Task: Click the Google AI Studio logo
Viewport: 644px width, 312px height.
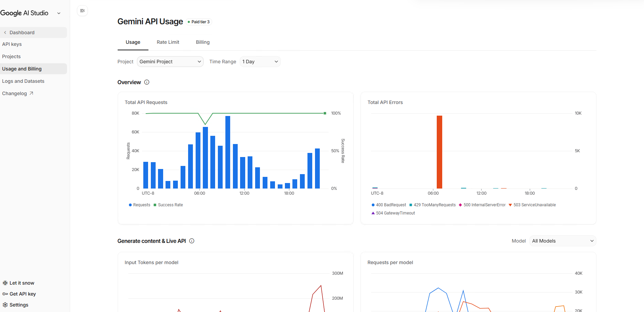Action: tap(24, 13)
